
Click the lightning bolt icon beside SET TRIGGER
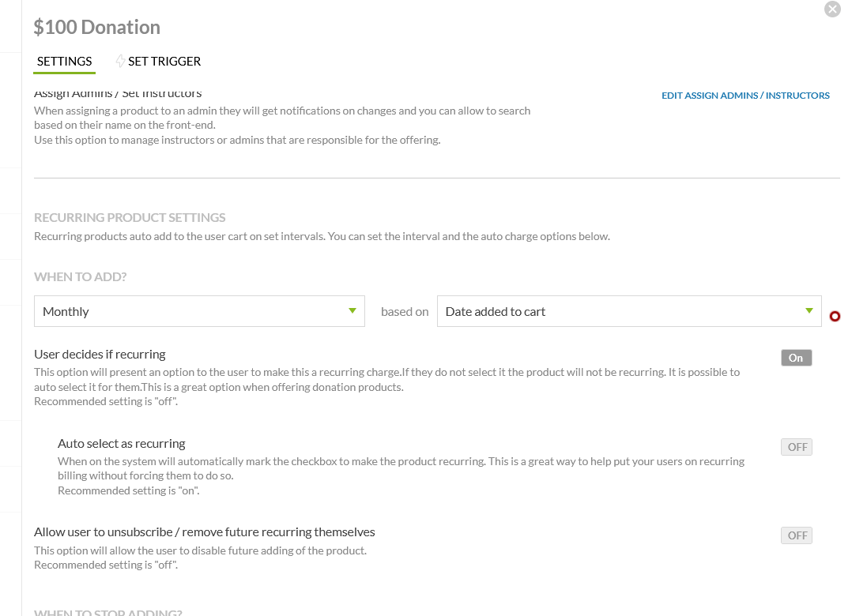click(120, 61)
